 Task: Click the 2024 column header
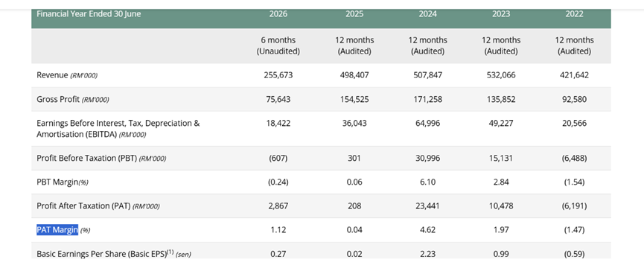pos(427,14)
